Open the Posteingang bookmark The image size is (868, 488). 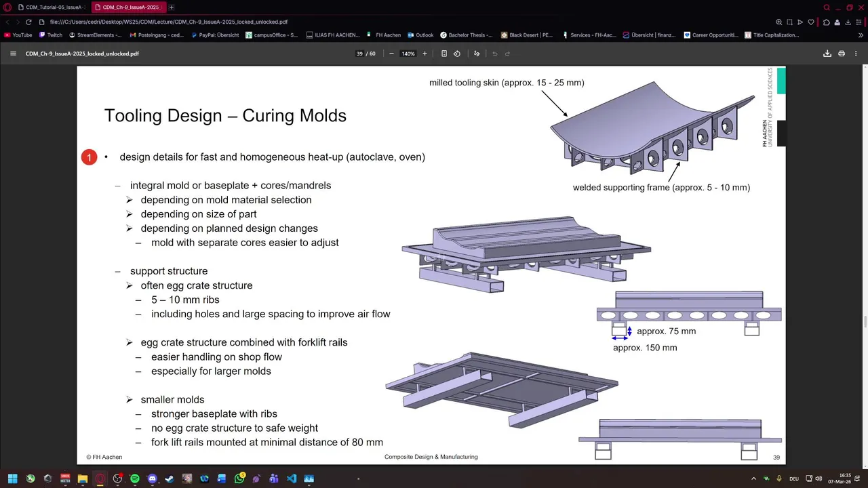pyautogui.click(x=156, y=35)
